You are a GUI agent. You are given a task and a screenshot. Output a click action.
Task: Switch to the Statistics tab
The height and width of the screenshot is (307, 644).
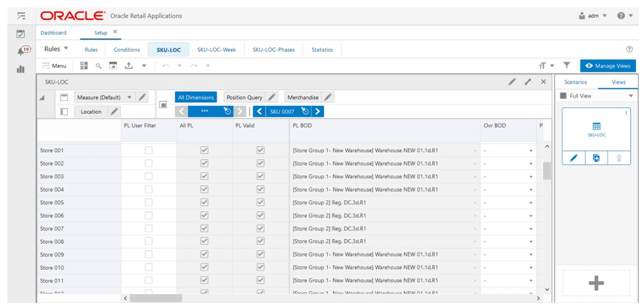[322, 50]
